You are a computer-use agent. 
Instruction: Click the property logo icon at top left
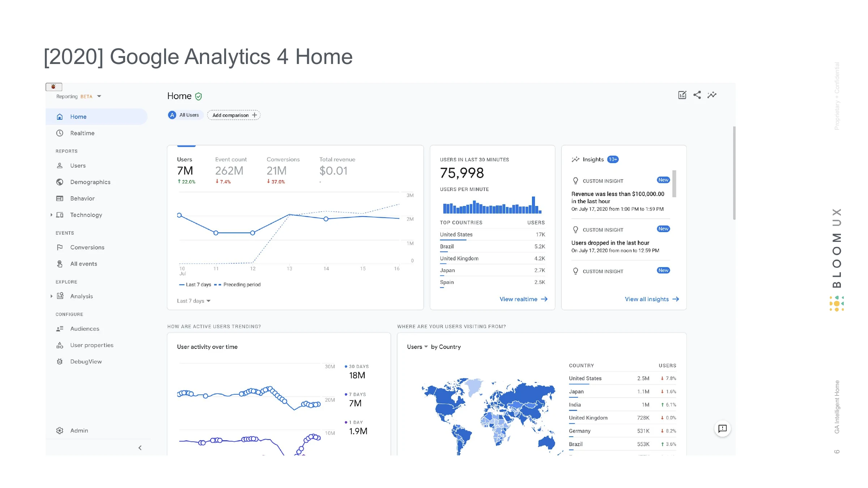pyautogui.click(x=54, y=87)
